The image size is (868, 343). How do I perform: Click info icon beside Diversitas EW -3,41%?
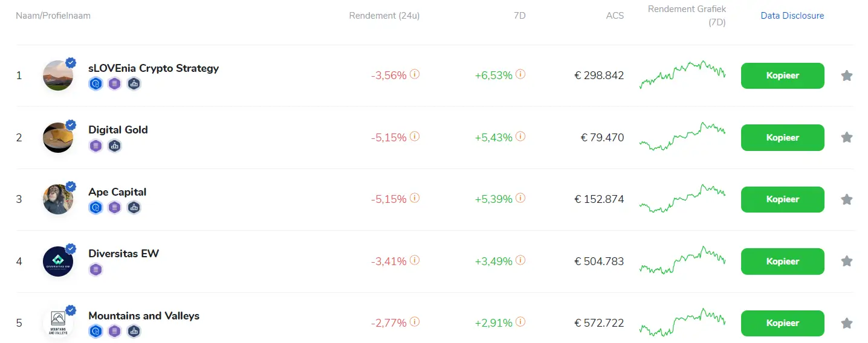click(415, 260)
